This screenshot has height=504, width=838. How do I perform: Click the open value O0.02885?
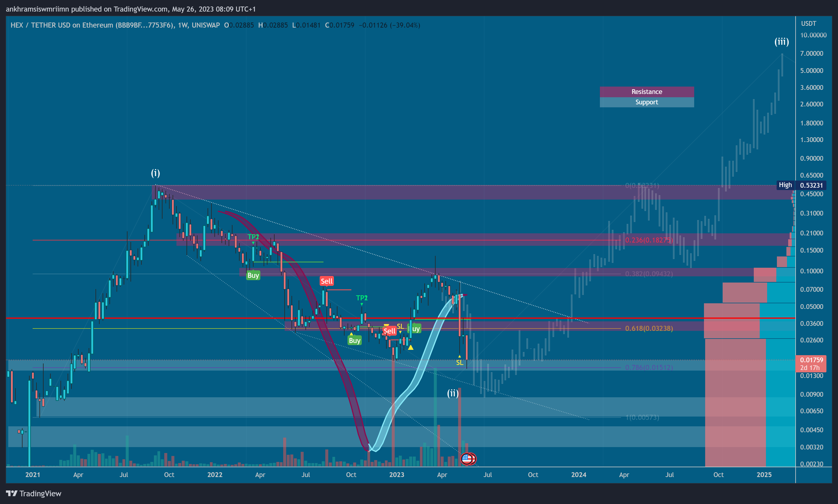(239, 25)
